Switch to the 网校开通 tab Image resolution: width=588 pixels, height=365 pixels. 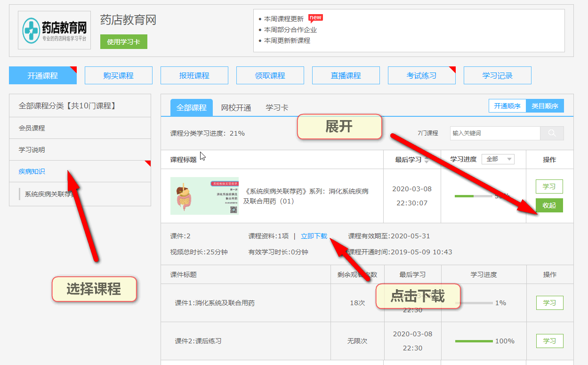click(x=236, y=108)
